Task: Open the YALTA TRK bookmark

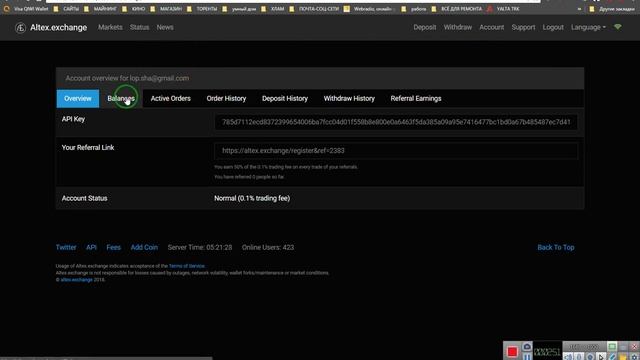Action: (x=504, y=9)
